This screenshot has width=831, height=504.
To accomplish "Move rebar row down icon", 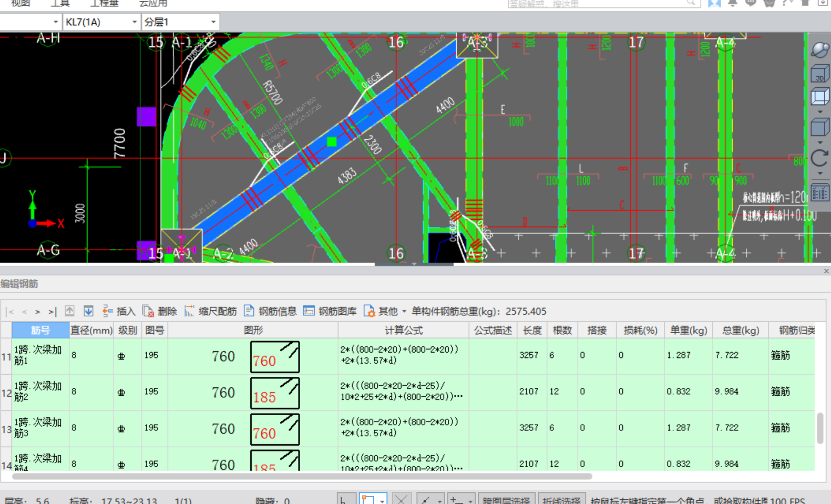I will (x=88, y=311).
